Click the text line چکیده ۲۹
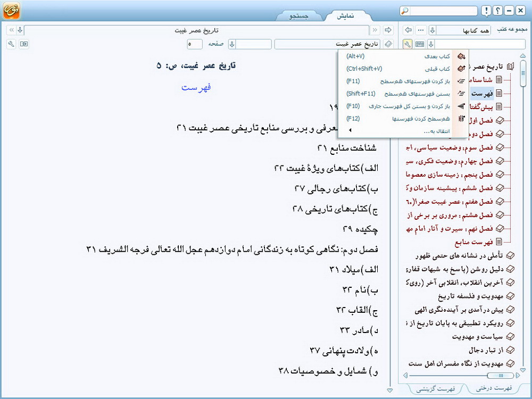Image resolution: width=532 pixels, height=399 pixels. click(x=360, y=230)
